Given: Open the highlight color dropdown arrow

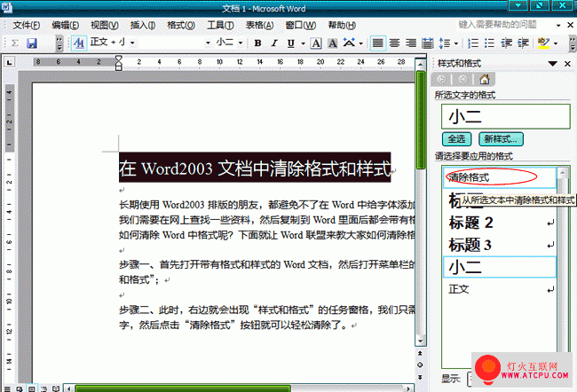Looking at the screenshot, I should [556, 43].
